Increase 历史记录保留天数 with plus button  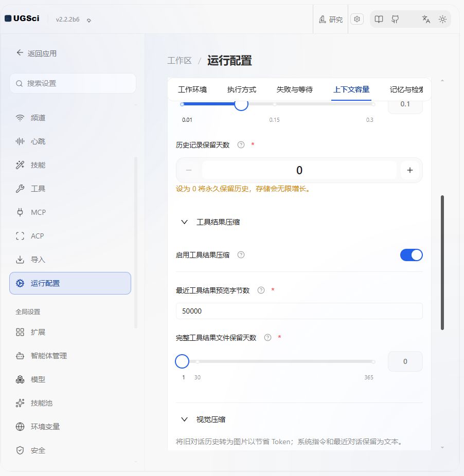tap(410, 170)
